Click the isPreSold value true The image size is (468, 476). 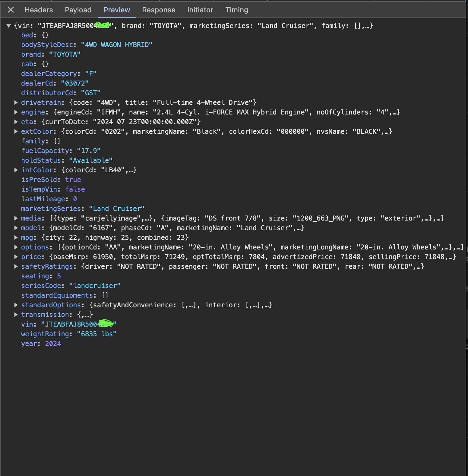(x=73, y=180)
